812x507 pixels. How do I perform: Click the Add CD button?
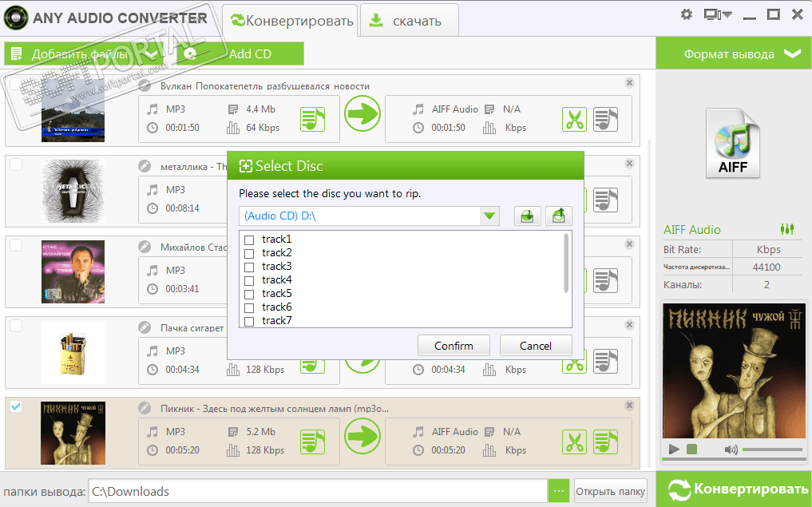coord(240,53)
